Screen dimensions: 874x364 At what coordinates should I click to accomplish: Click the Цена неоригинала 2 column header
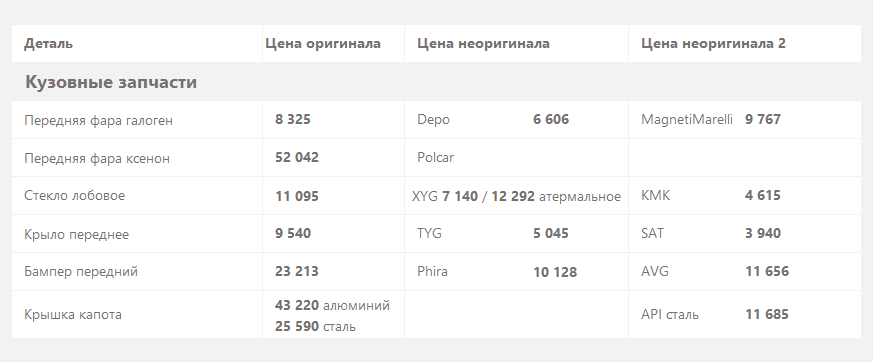(x=713, y=43)
